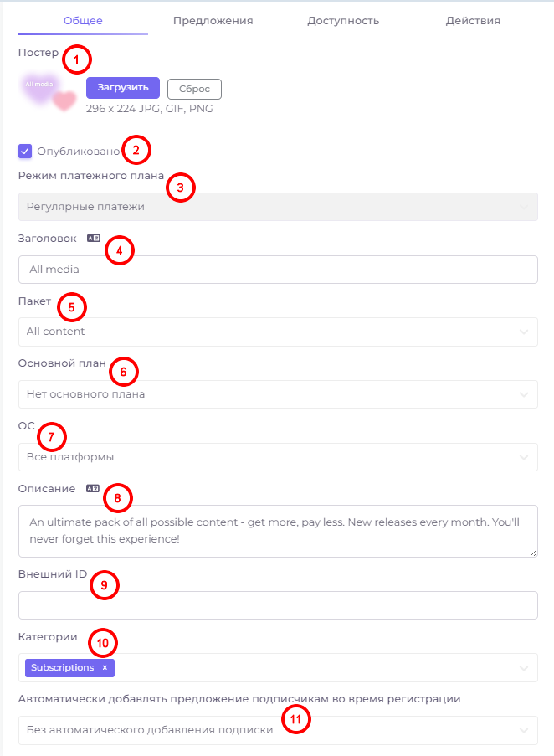Click the checkmark icon beside Опубликовано
This screenshot has height=756, width=554.
click(25, 152)
